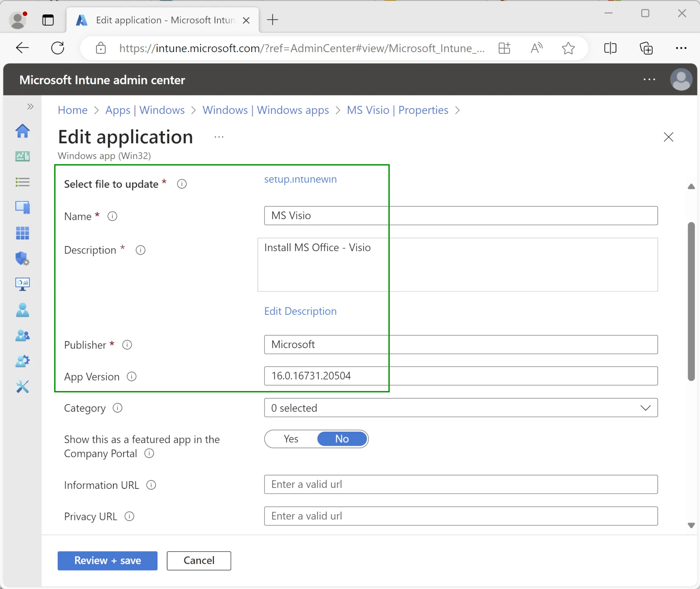Open Reports monitor icon in sidebar
The width and height of the screenshot is (700, 589).
[x=23, y=284]
